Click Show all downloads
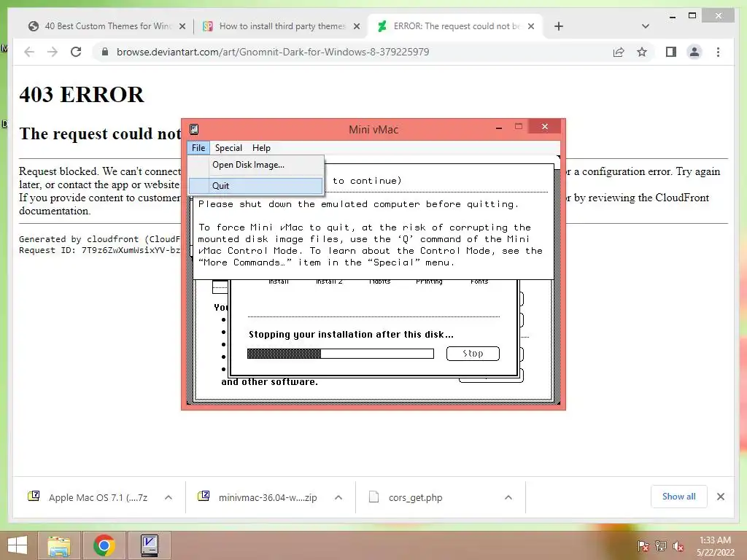Viewport: 747px width, 560px height. [679, 497]
